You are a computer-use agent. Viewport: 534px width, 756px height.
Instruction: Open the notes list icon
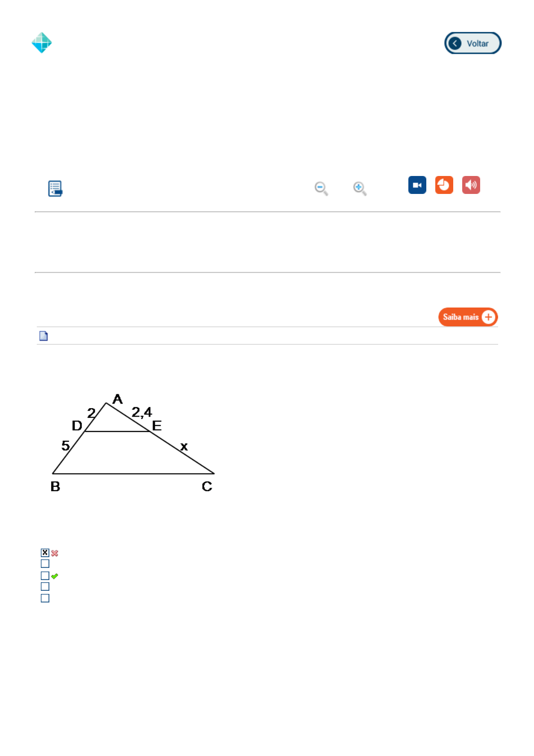[x=55, y=189]
